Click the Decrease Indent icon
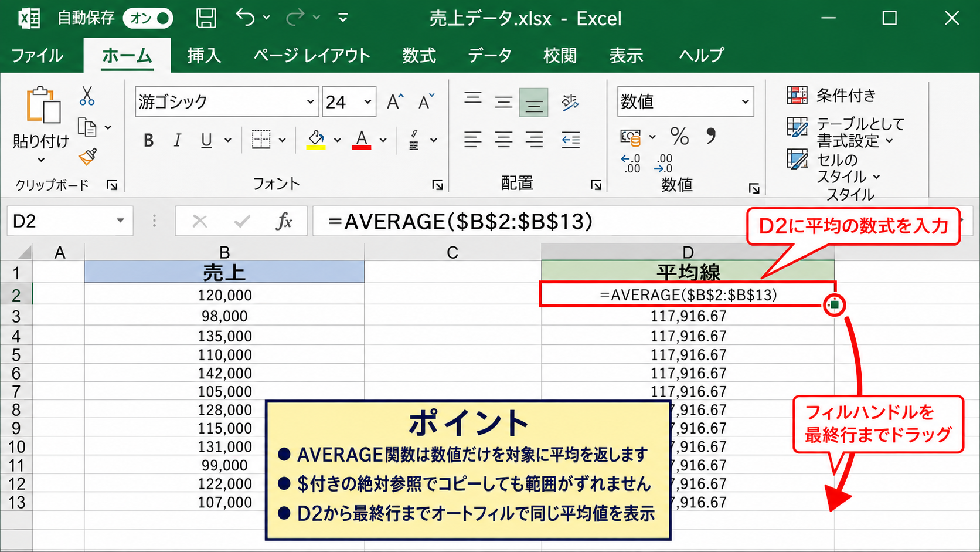 coord(570,140)
